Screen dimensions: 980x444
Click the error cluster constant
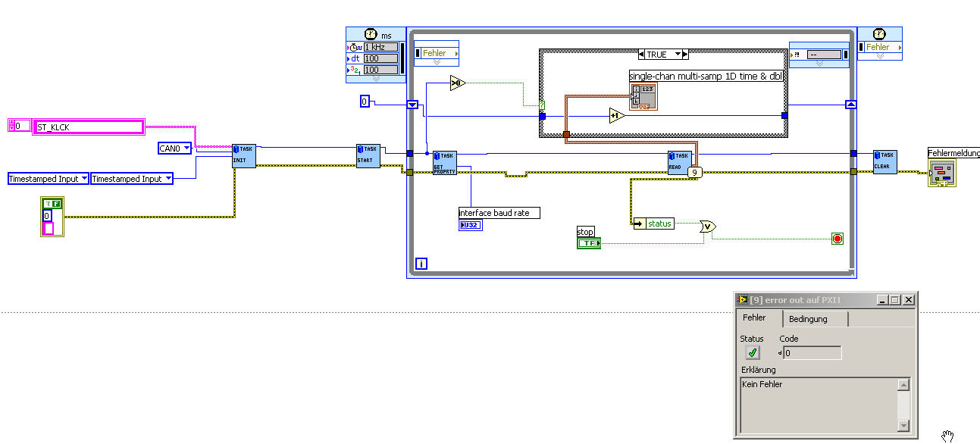click(52, 216)
